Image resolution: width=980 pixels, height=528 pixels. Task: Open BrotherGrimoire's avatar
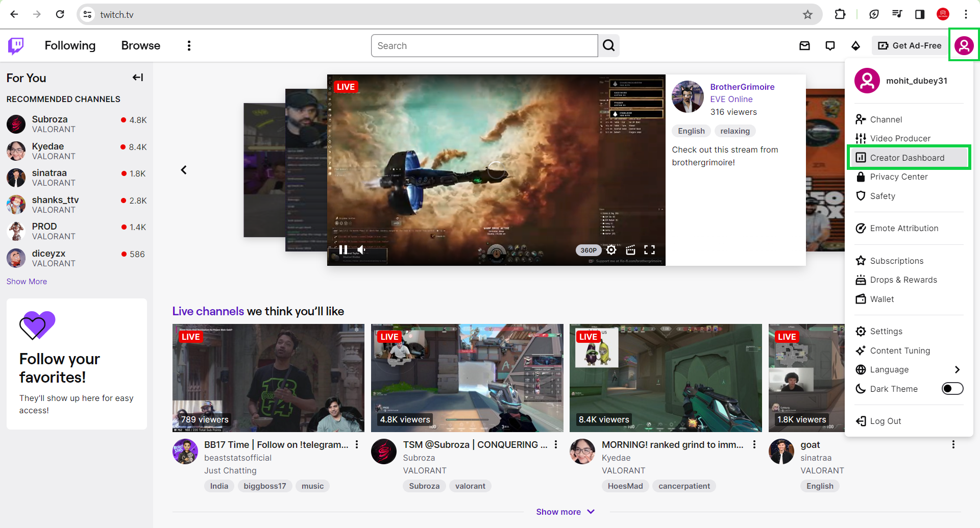coord(688,96)
